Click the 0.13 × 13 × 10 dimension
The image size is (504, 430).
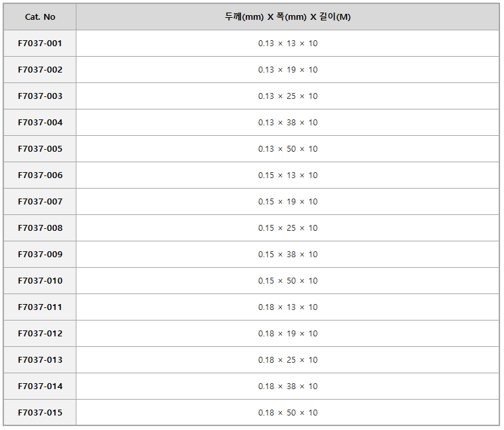click(x=288, y=43)
